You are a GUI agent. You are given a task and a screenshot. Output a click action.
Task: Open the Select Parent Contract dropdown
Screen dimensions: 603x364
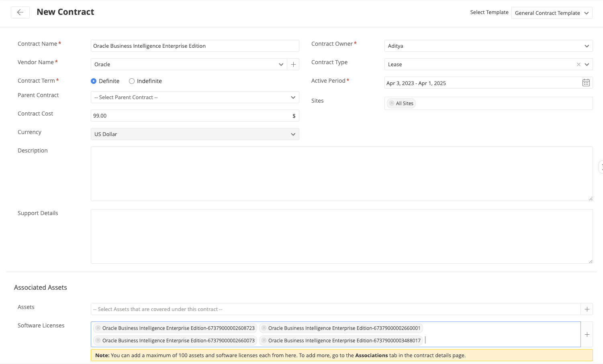(x=293, y=97)
